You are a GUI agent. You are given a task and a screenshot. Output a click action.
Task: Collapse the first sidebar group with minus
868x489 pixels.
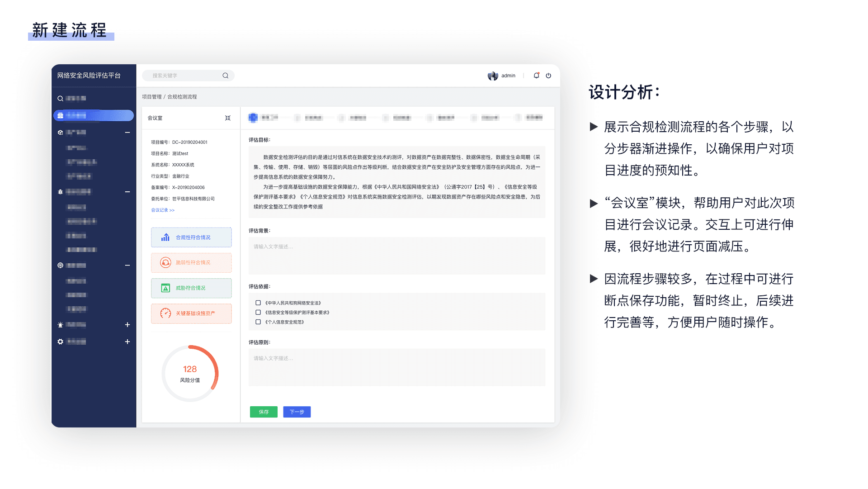tap(127, 133)
